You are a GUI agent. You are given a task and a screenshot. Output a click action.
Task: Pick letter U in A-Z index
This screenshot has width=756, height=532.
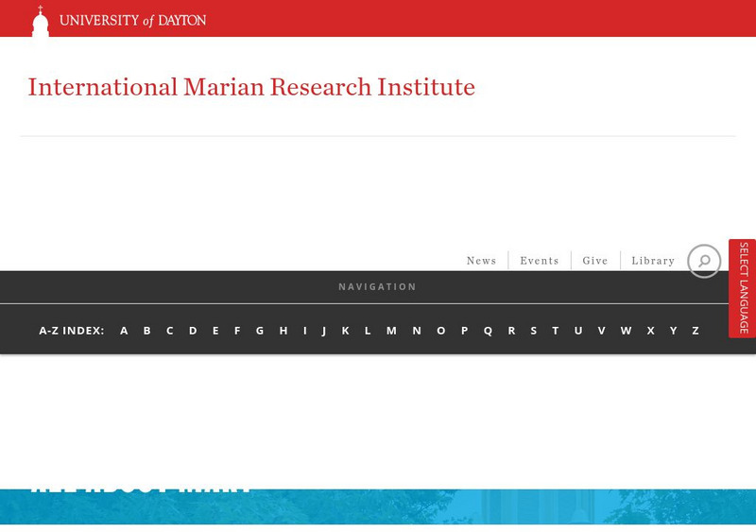click(578, 331)
